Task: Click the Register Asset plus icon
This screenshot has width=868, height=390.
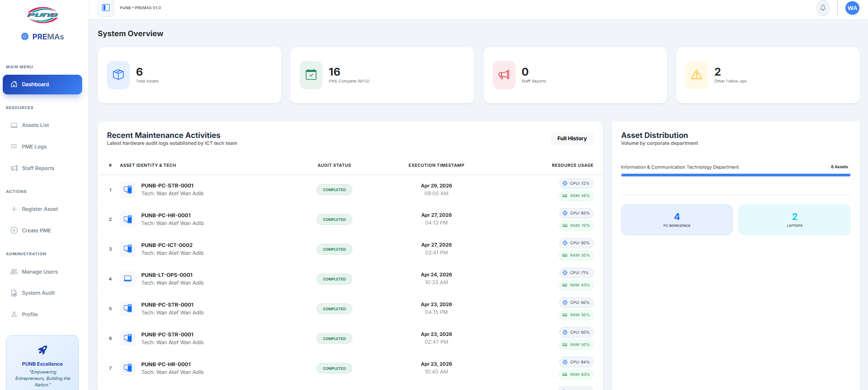Action: click(x=14, y=209)
